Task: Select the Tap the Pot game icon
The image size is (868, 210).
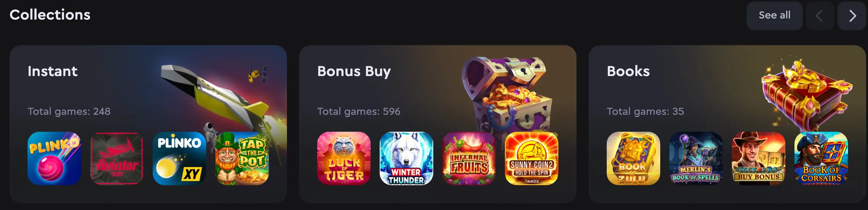Action: (242, 158)
